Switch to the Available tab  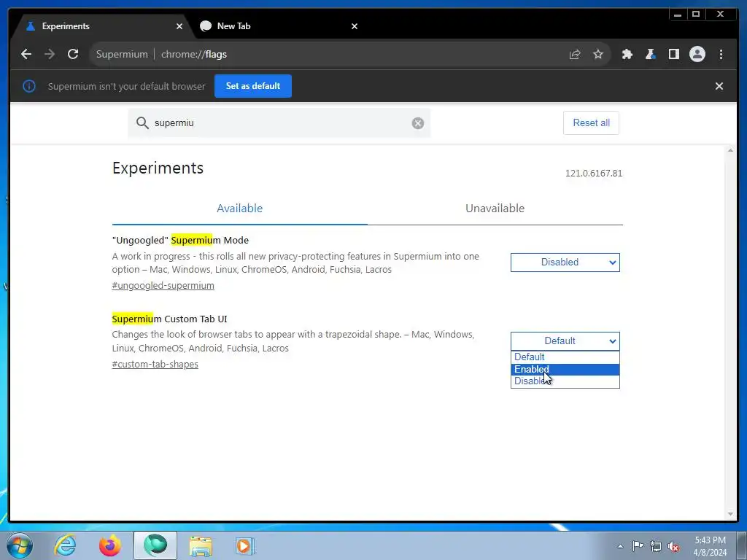tap(239, 209)
